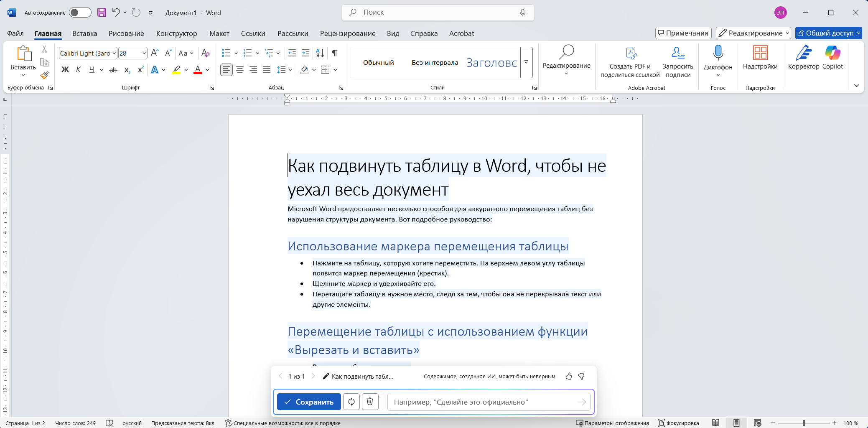868x428 pixels.
Task: Expand the styles gallery
Action: (x=526, y=62)
